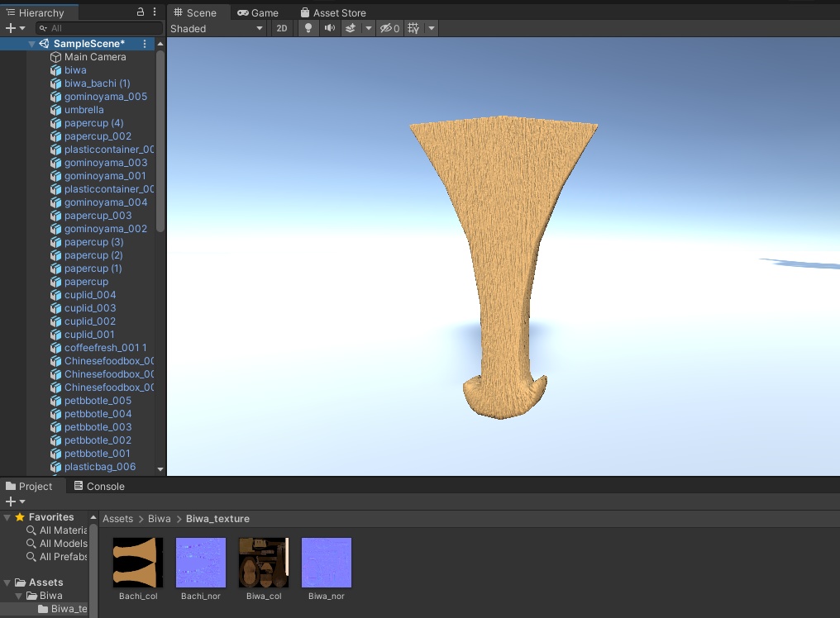
Task: Click the plus icon to create a GameObject
Action: point(8,27)
